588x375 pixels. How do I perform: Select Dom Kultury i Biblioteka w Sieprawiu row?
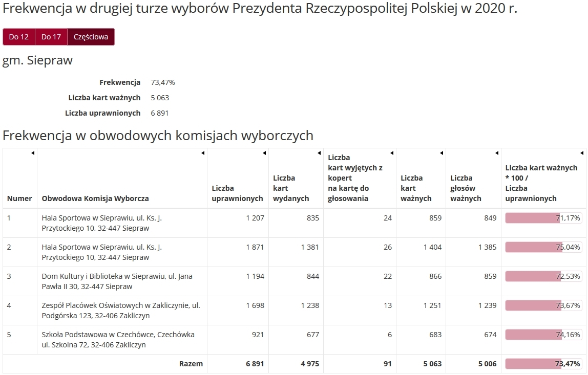coord(117,281)
